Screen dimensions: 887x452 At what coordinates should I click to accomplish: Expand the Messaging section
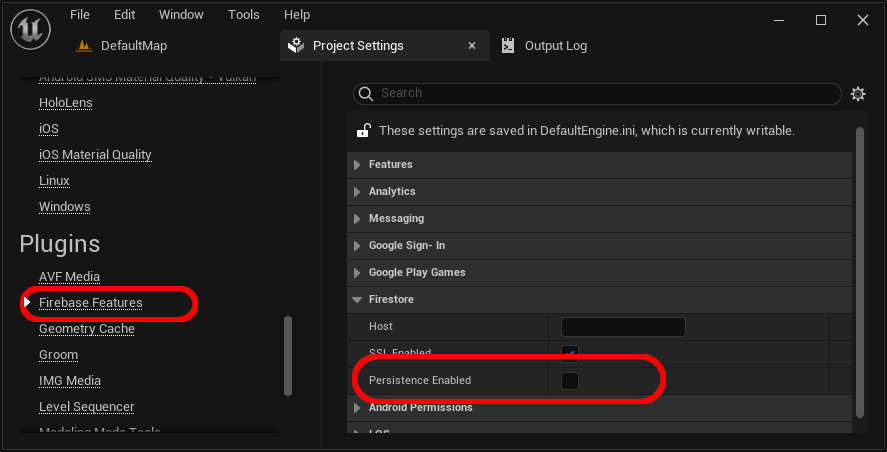pyautogui.click(x=357, y=219)
